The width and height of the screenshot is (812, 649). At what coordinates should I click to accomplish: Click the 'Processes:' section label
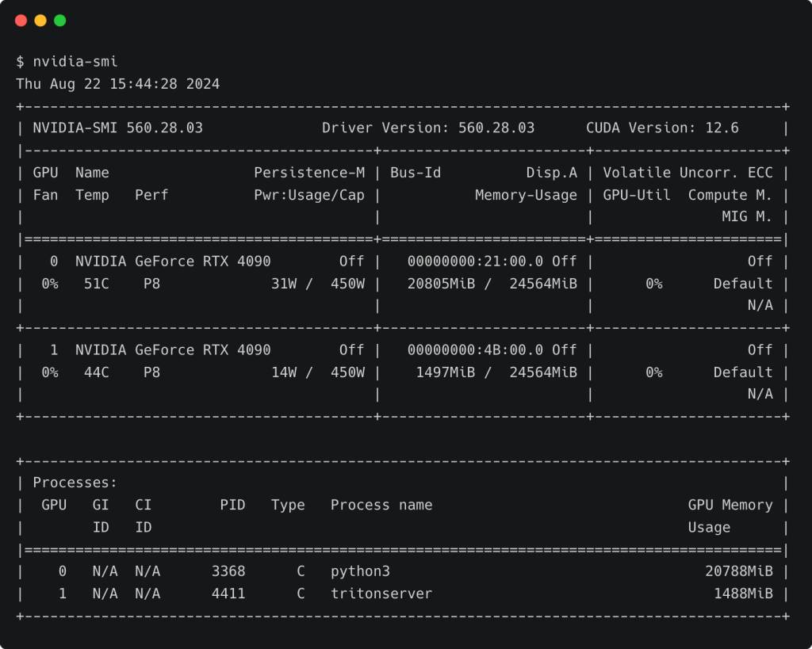[75, 483]
